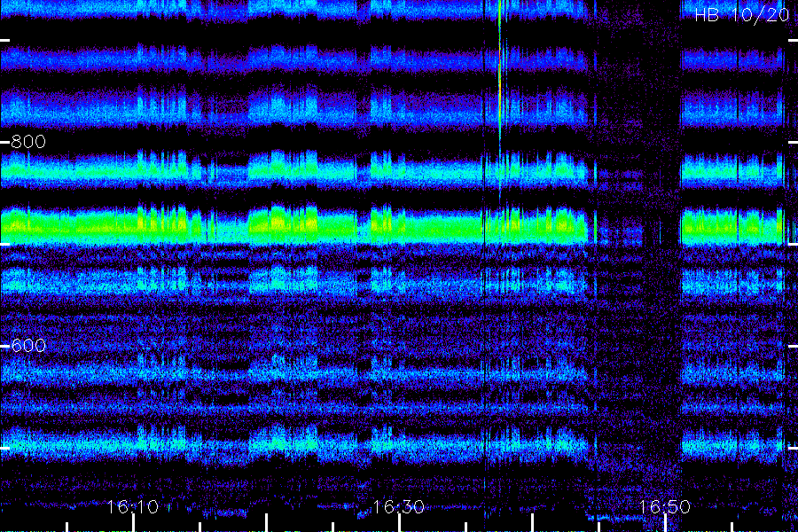
Task: Click the 600 frequency axis label
Action: 28,346
